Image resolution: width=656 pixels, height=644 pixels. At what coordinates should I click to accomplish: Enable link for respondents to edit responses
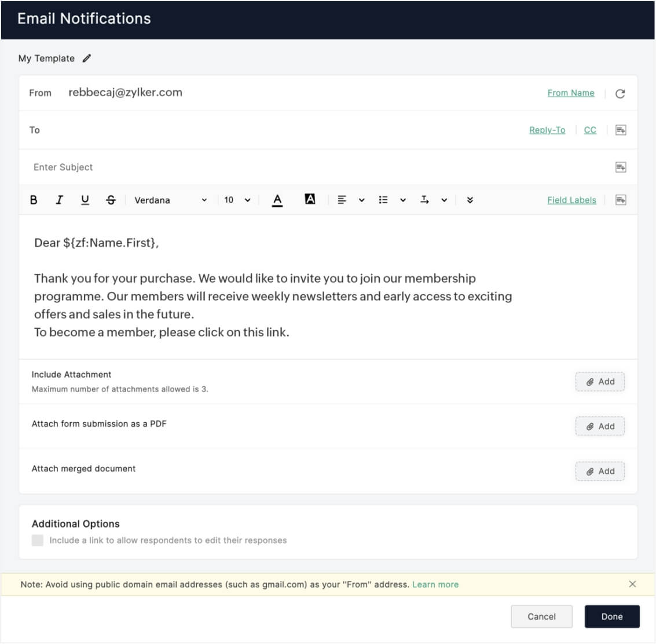click(x=38, y=540)
